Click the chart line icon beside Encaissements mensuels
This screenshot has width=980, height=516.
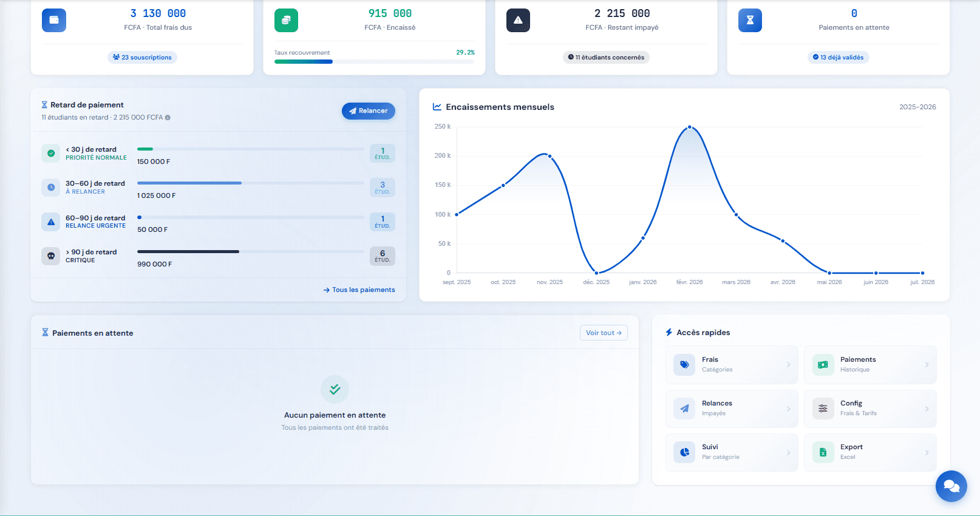[437, 107]
